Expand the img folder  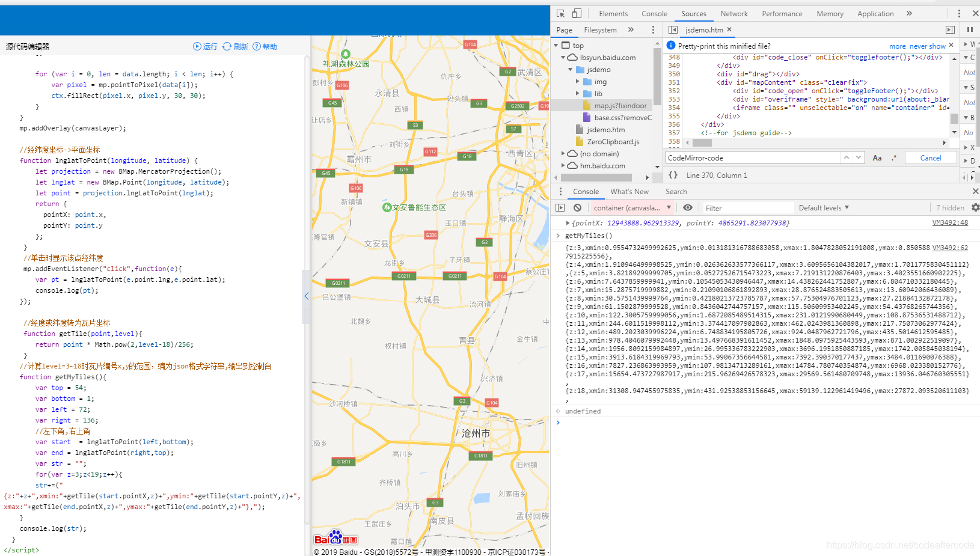(578, 81)
